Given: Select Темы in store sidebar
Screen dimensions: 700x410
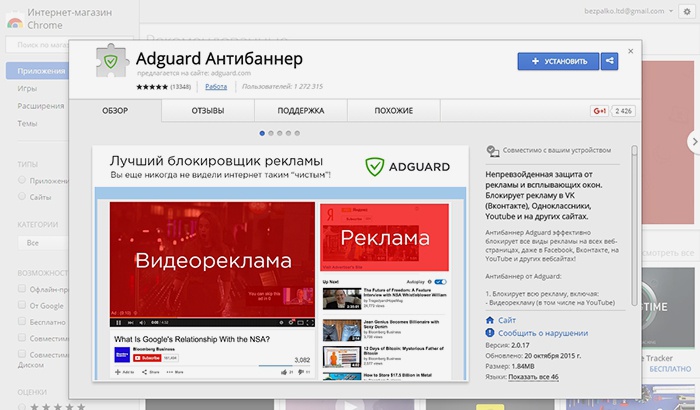Looking at the screenshot, I should click(27, 123).
